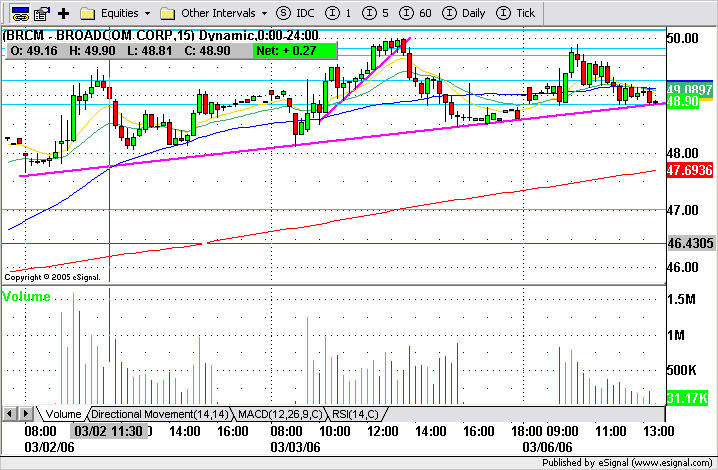Switch to the 1 minute interval
The image size is (718, 470).
(338, 13)
